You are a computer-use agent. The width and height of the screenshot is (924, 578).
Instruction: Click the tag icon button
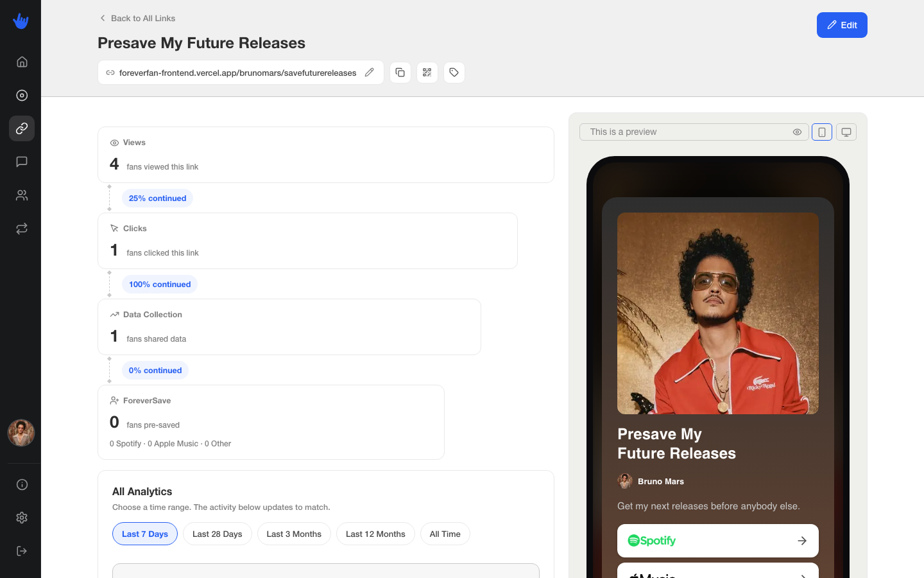(x=454, y=73)
